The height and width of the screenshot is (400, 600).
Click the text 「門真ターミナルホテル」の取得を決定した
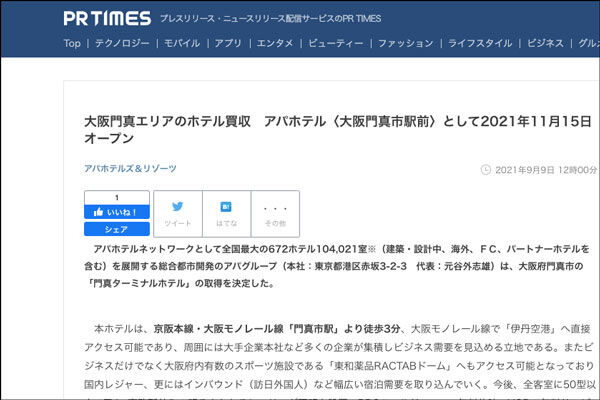[x=179, y=284]
